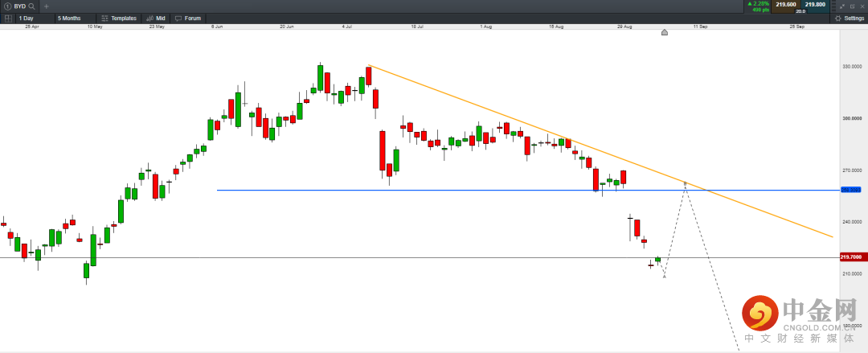Select the BYD chart tab
The width and height of the screenshot is (868, 353).
pos(18,6)
